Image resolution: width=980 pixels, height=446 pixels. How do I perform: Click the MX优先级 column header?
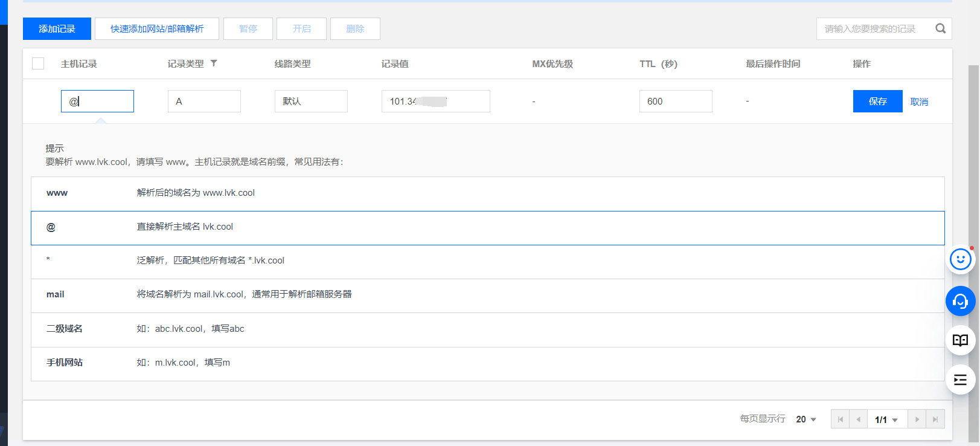click(x=552, y=63)
